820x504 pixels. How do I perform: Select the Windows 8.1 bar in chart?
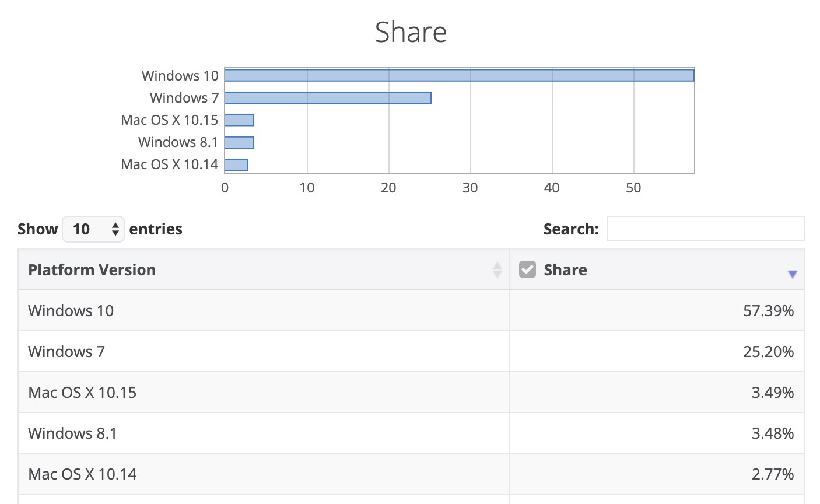tap(239, 142)
